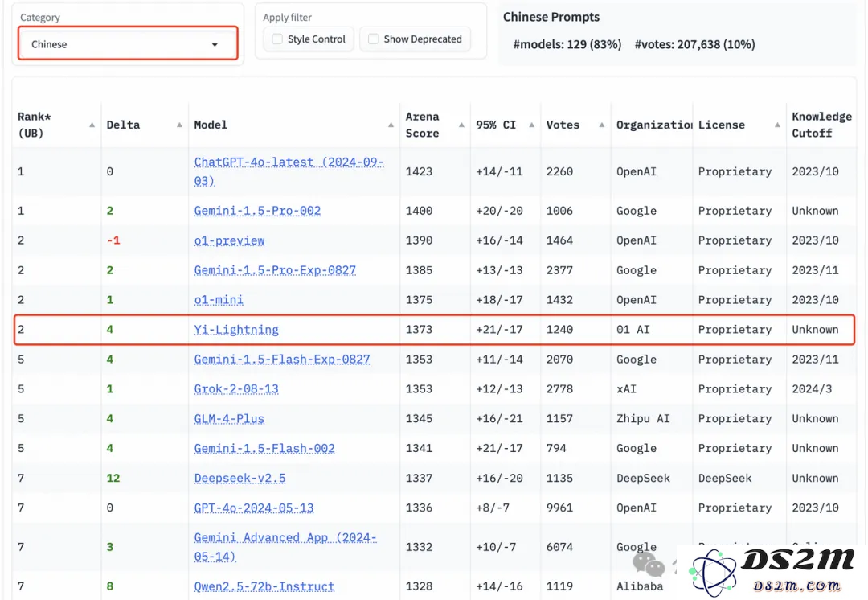This screenshot has height=600, width=868.
Task: Sort by Delta column arrow
Action: [x=179, y=125]
